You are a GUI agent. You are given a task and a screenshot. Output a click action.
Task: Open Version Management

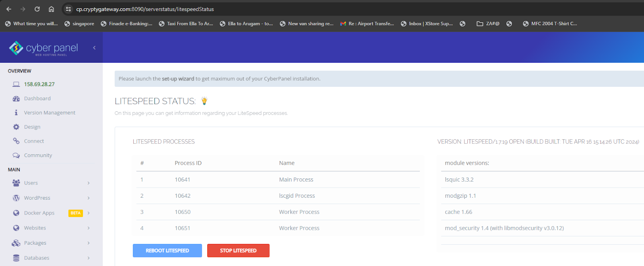50,113
